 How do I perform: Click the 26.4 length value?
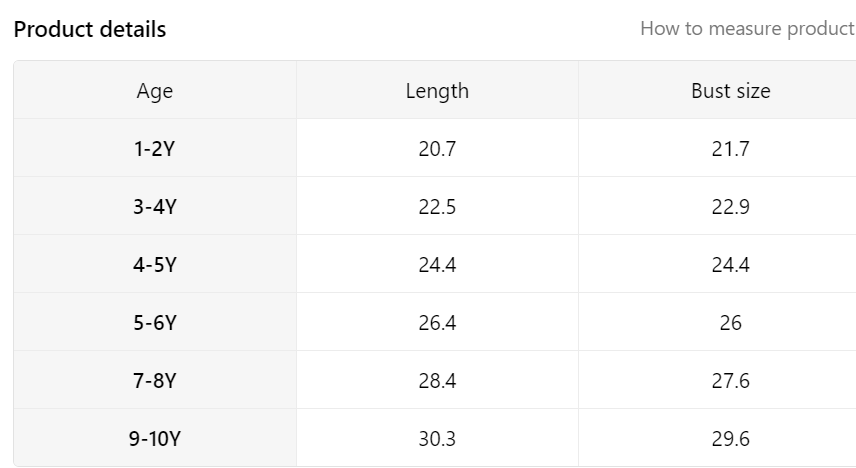click(437, 323)
